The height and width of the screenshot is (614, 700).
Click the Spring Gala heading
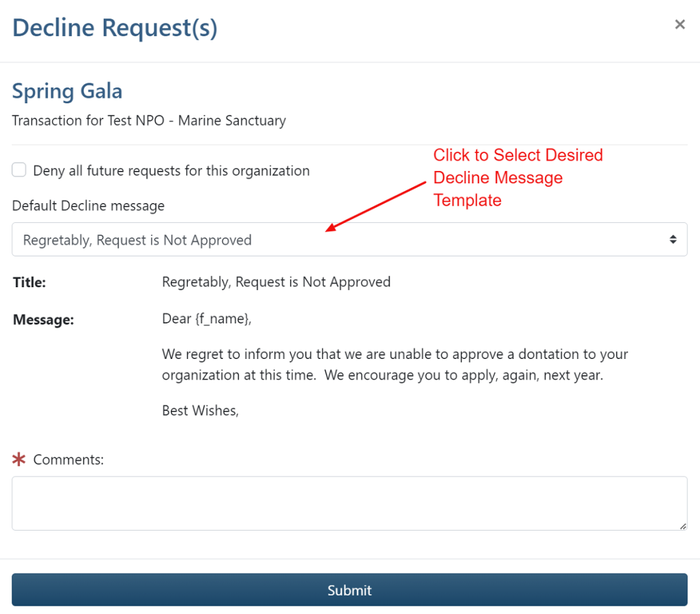(x=67, y=91)
